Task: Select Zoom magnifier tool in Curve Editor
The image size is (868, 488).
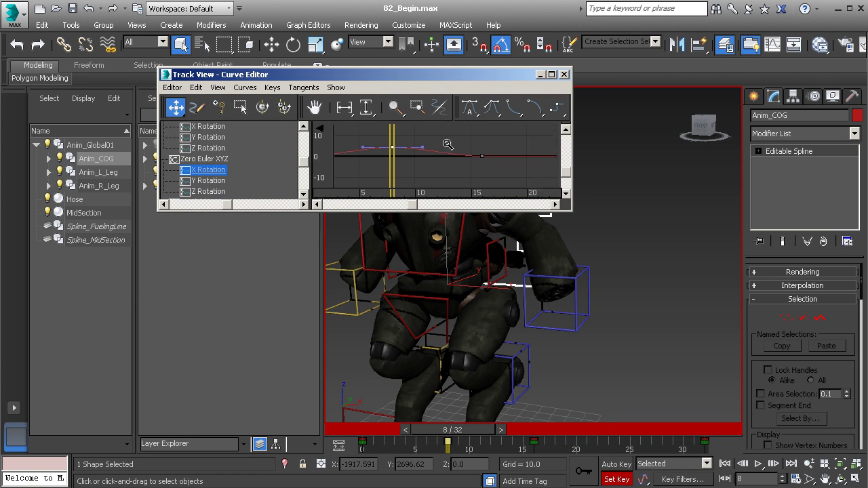Action: (x=396, y=107)
